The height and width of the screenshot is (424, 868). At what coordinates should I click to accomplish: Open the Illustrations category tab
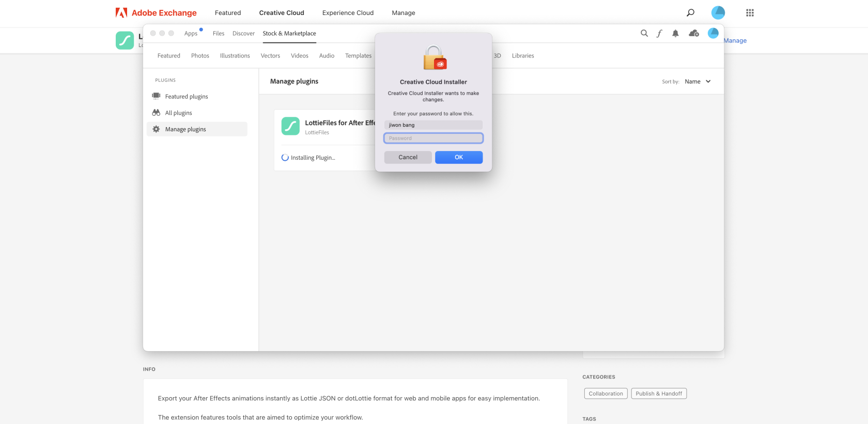point(235,56)
